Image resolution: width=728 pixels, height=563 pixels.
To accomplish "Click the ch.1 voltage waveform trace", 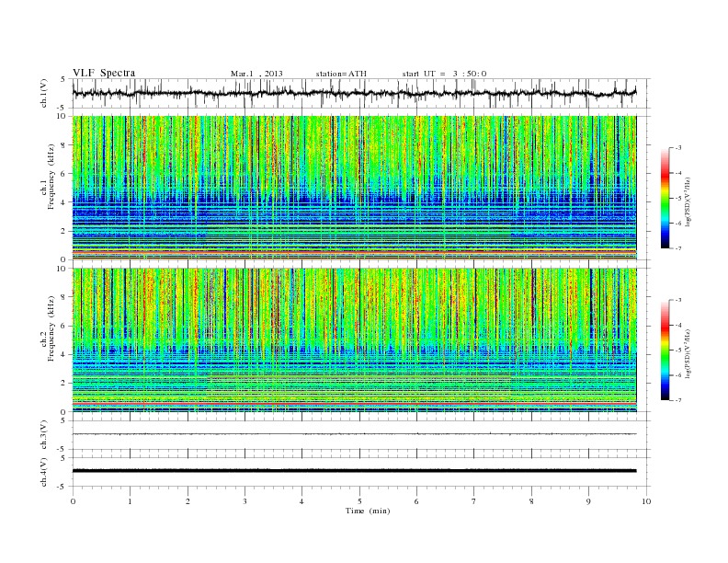I will 354,93.
